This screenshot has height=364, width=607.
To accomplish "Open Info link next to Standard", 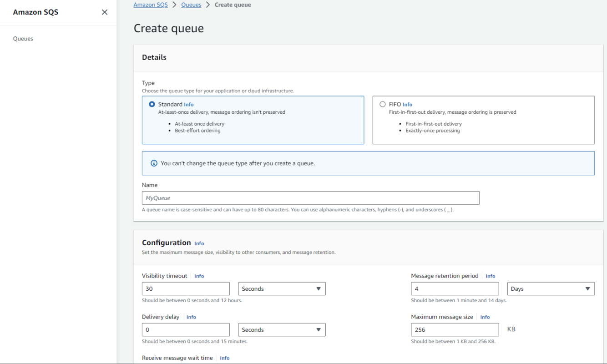I will tap(189, 105).
